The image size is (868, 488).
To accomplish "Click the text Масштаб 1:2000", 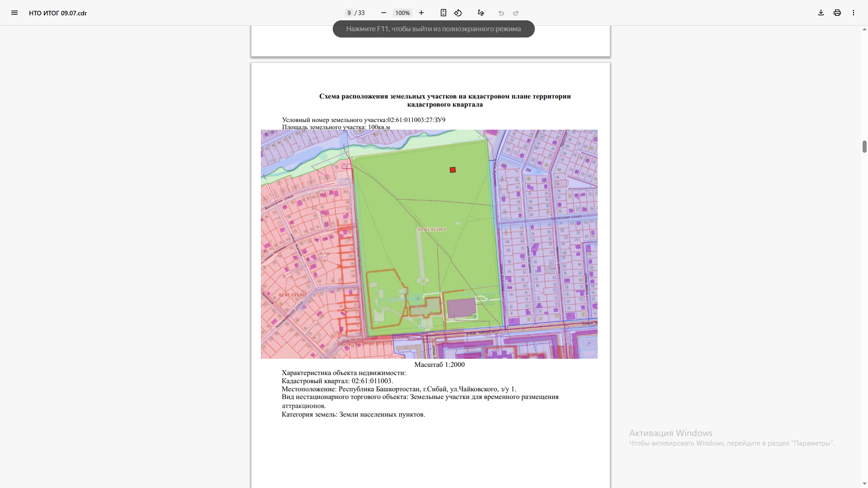I will 439,365.
